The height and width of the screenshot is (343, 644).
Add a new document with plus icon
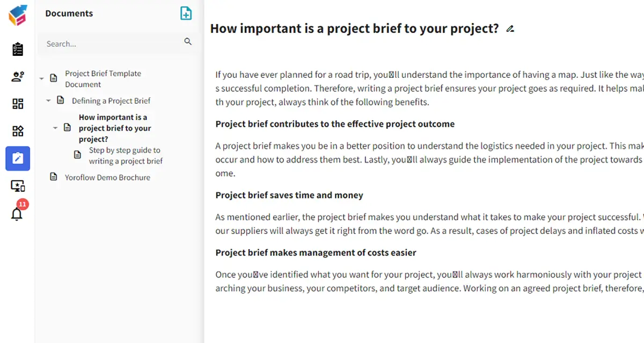[x=186, y=13]
